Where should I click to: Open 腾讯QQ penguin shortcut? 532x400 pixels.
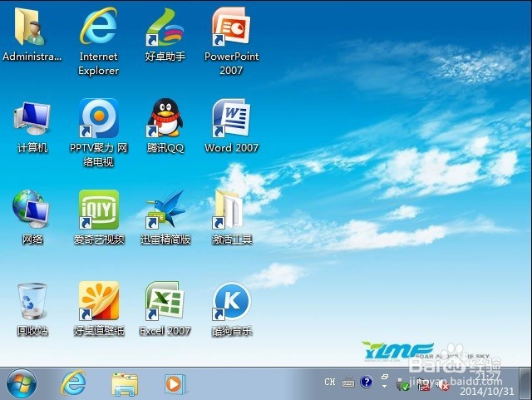[x=165, y=118]
